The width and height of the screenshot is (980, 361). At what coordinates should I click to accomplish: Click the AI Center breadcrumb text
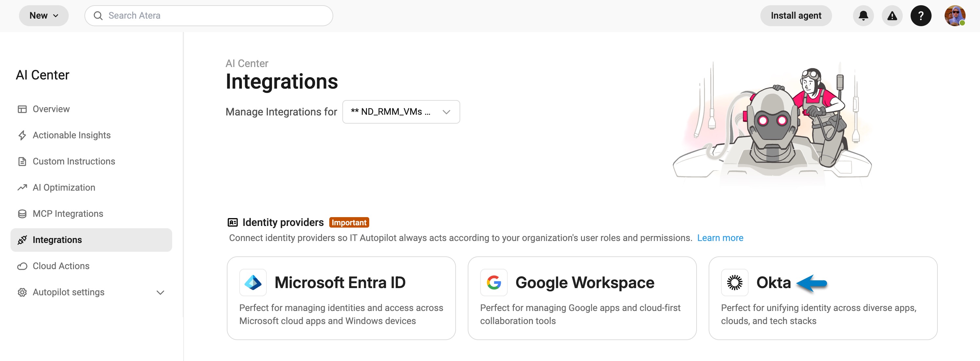click(x=247, y=63)
